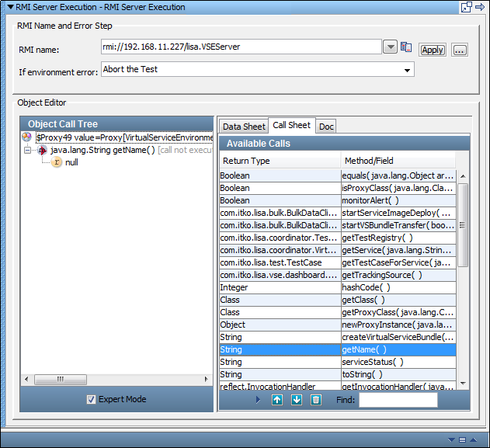Collapse the RMI Server Execution panel triangle
Image resolution: width=490 pixels, height=448 pixels.
[x=10, y=7]
